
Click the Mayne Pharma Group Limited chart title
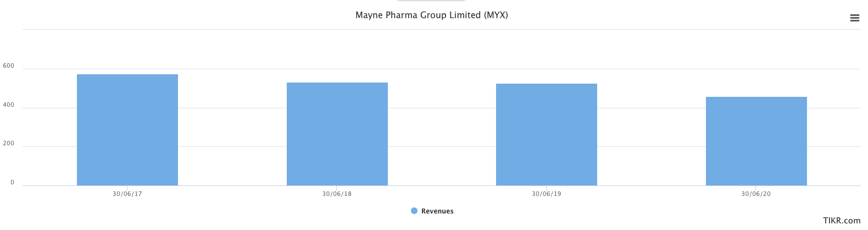tap(432, 15)
